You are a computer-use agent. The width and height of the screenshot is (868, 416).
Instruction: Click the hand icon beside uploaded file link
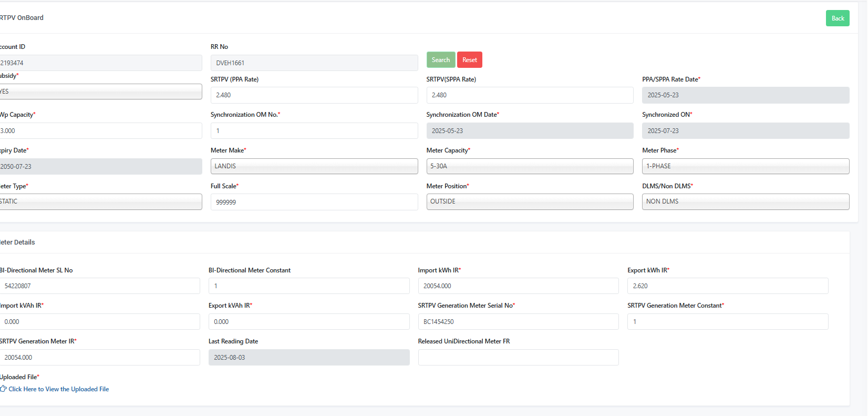(3, 389)
